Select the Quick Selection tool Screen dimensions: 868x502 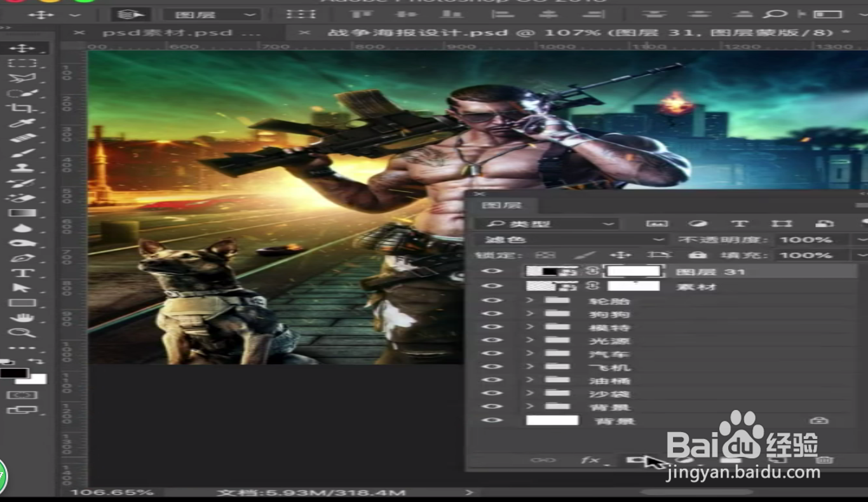coord(22,93)
